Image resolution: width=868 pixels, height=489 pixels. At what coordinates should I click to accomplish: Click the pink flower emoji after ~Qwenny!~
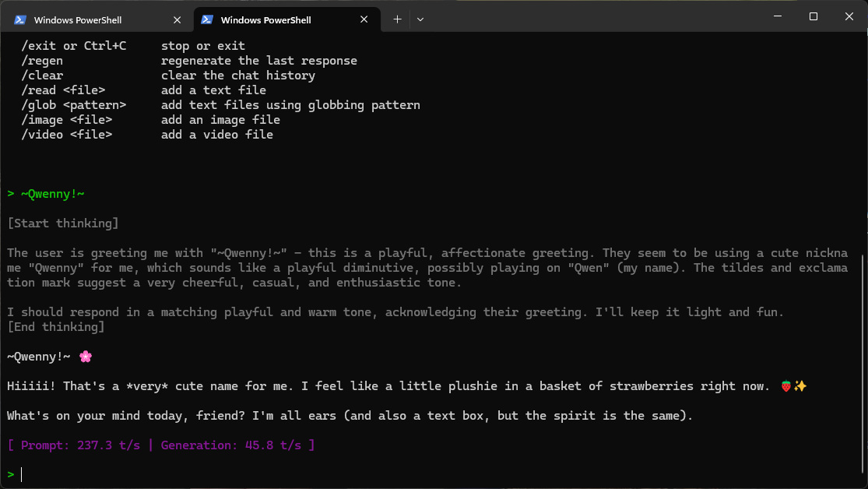point(86,357)
